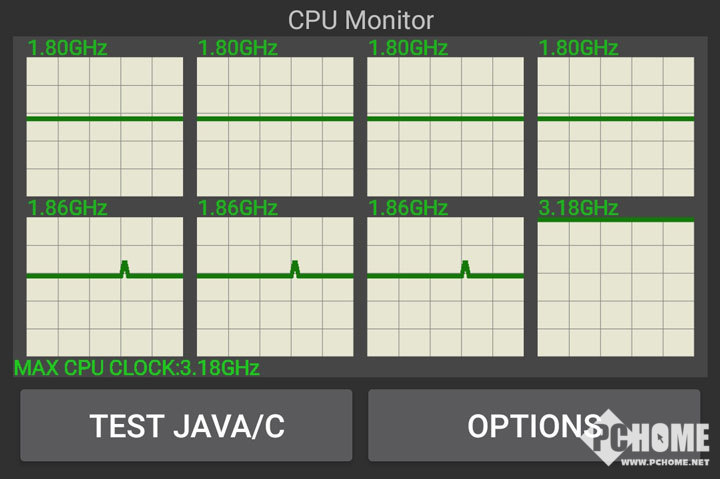Select the 3.18GHz core graph

616,287
